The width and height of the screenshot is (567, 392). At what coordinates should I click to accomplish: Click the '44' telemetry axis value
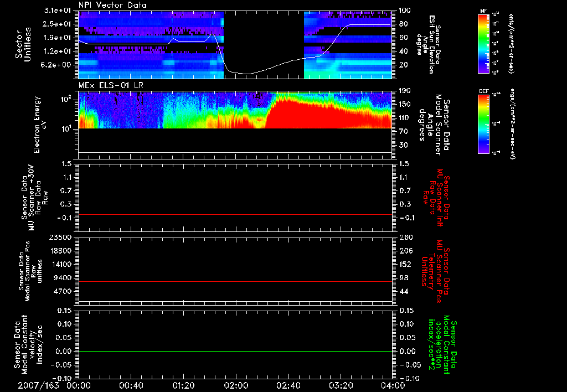coord(403,292)
